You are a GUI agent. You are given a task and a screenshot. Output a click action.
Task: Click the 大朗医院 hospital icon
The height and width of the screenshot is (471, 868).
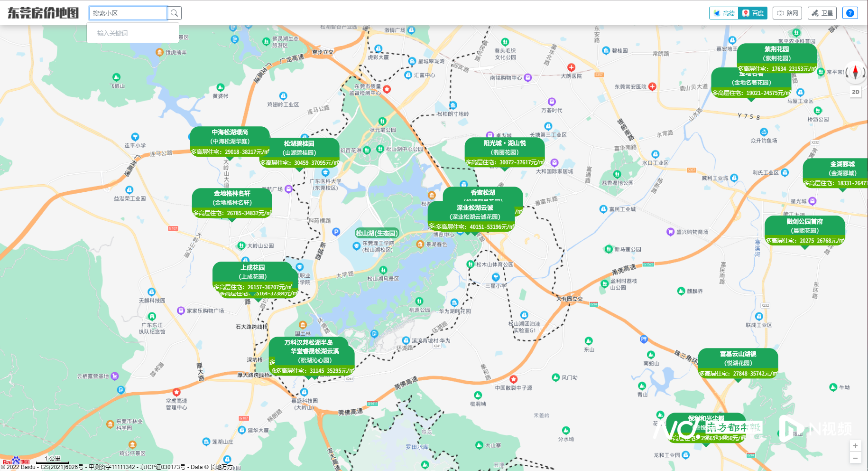click(571, 67)
